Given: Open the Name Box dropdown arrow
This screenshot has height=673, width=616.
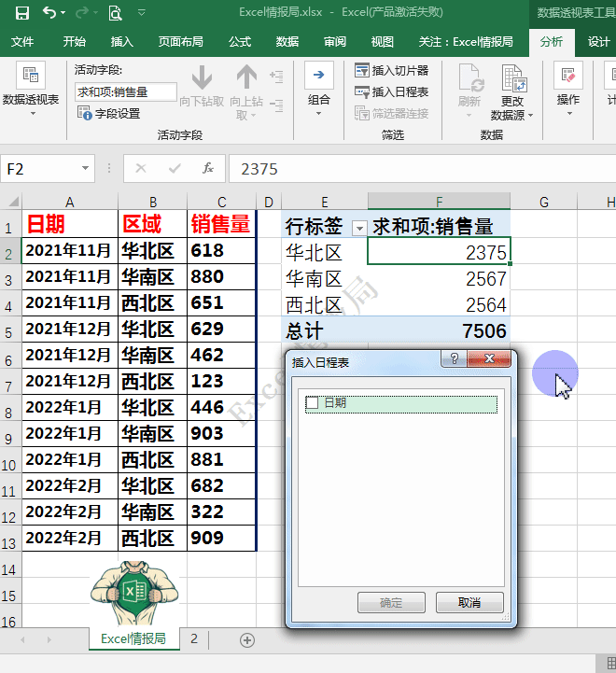Looking at the screenshot, I should (x=86, y=169).
